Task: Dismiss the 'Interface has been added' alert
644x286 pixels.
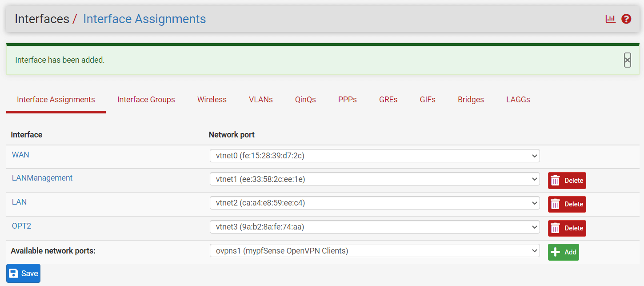Action: (x=627, y=60)
